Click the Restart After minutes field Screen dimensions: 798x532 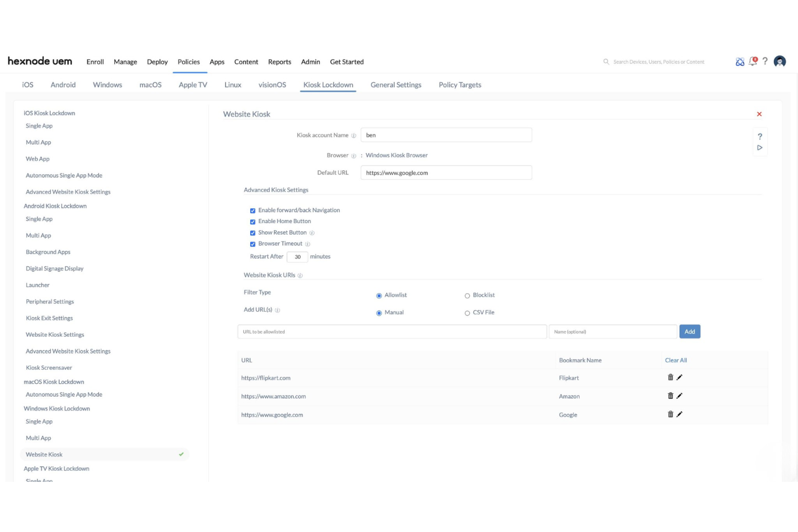[297, 257]
